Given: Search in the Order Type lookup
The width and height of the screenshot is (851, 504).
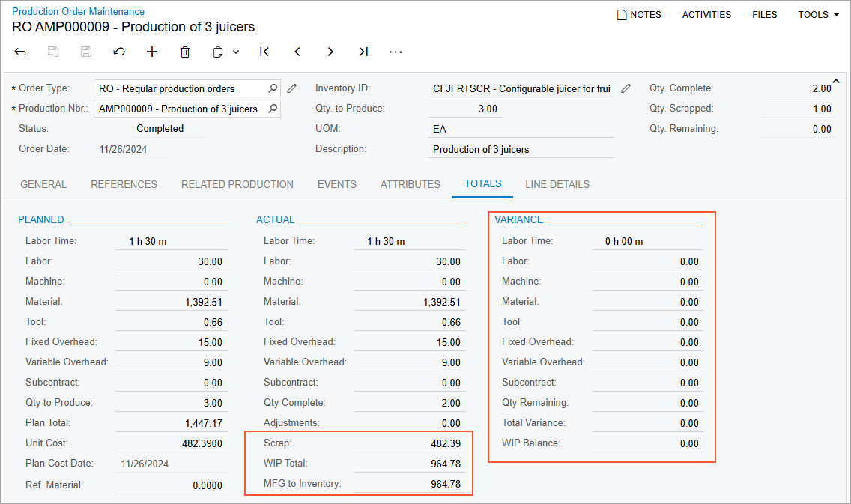Looking at the screenshot, I should coord(273,88).
